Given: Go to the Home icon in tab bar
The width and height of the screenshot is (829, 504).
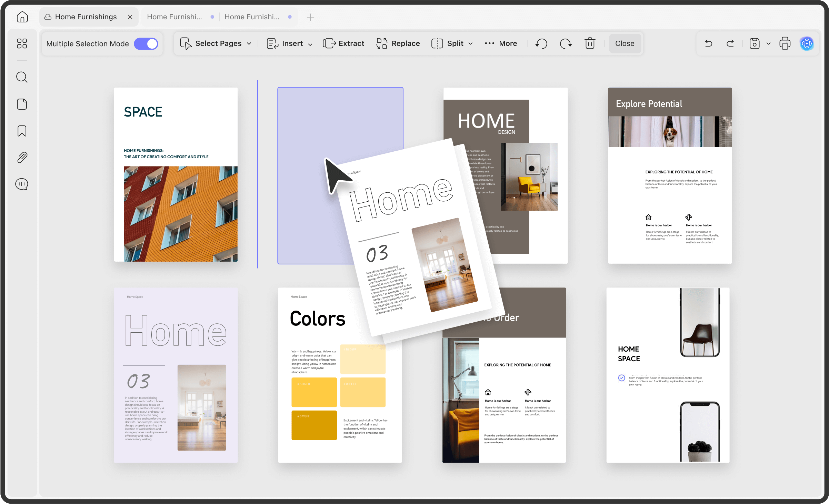Looking at the screenshot, I should click(22, 17).
